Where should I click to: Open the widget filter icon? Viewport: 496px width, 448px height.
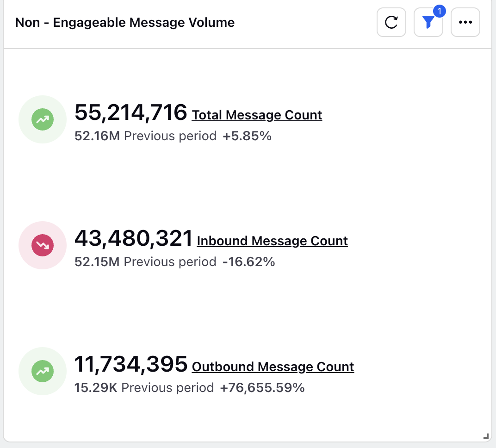(428, 23)
